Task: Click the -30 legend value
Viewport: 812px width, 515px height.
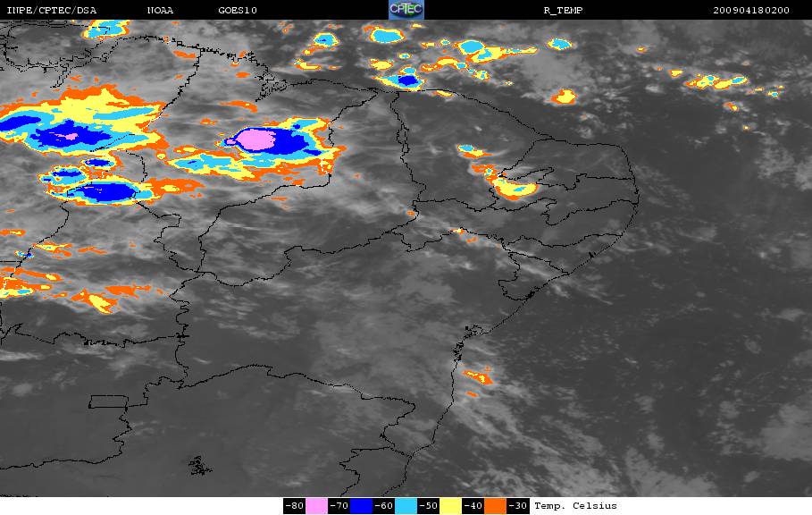Action: coord(518,506)
